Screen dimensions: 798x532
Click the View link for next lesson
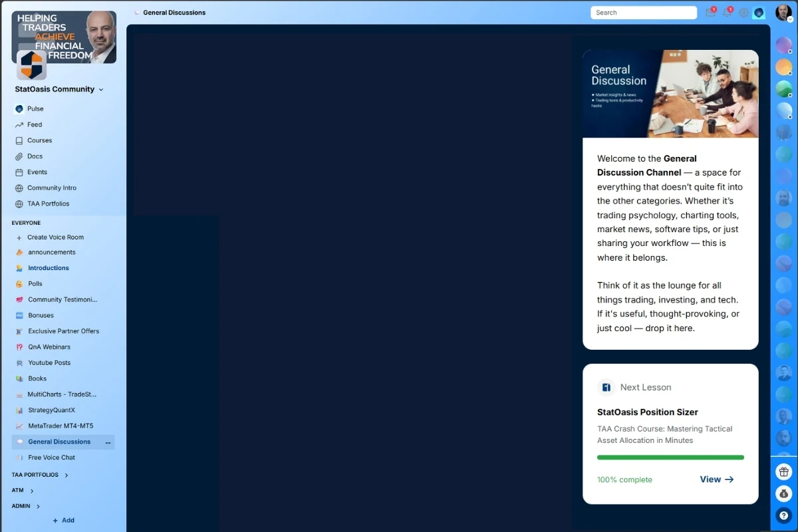click(x=717, y=479)
